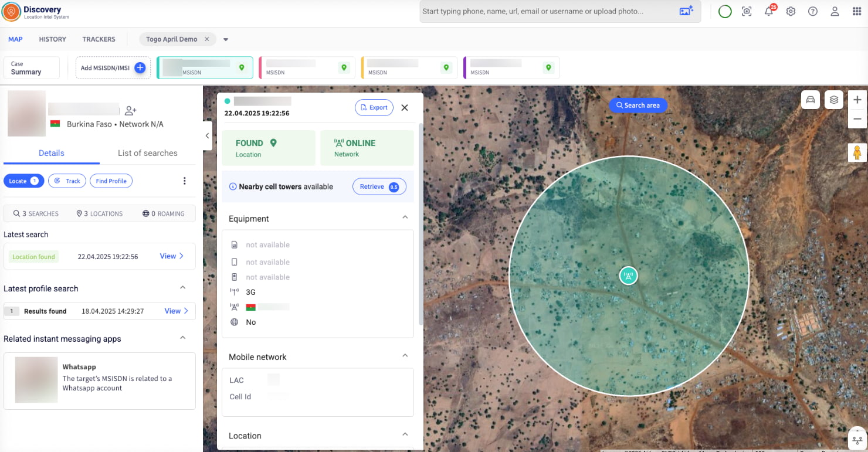
Task: Click the Retrieve button for nearby cell towers
Action: (x=379, y=187)
